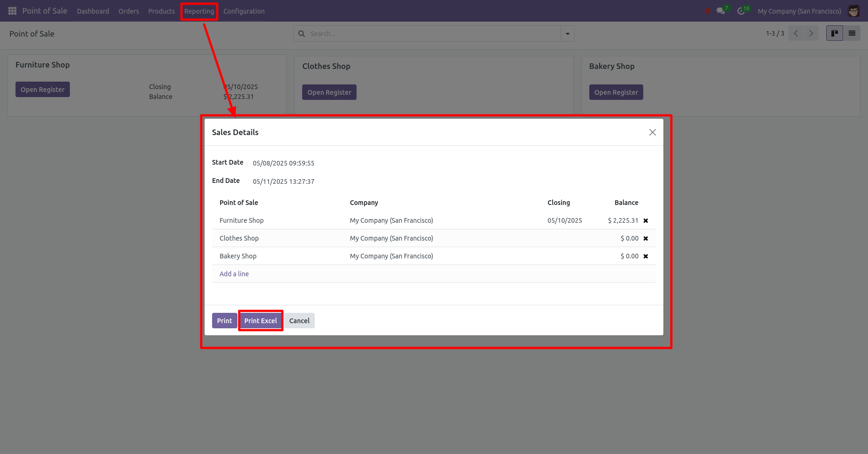This screenshot has width=868, height=454.
Task: Open the Dashboard menu
Action: click(x=93, y=11)
